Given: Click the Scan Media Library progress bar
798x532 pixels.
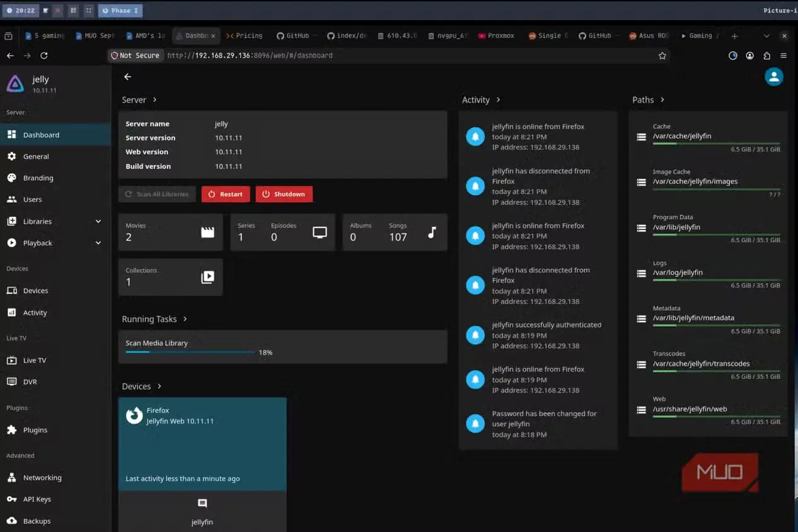Looking at the screenshot, I should point(190,352).
